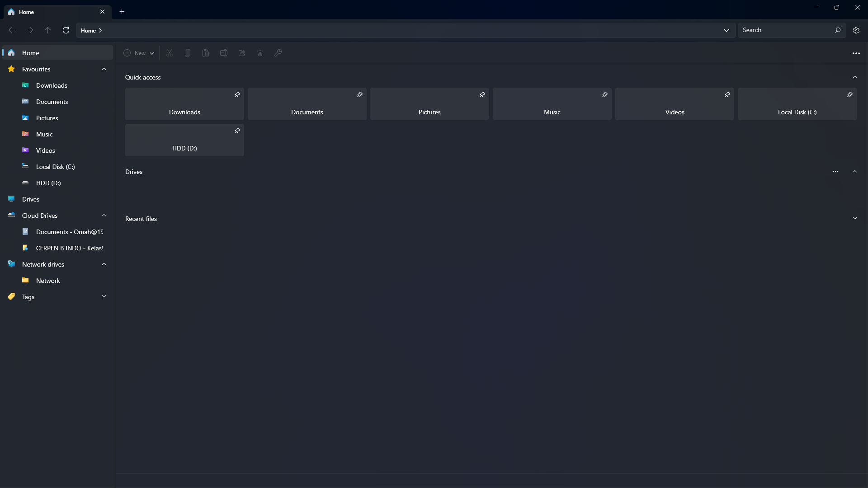Expand the Tags section in sidebar
868x488 pixels.
104,296
